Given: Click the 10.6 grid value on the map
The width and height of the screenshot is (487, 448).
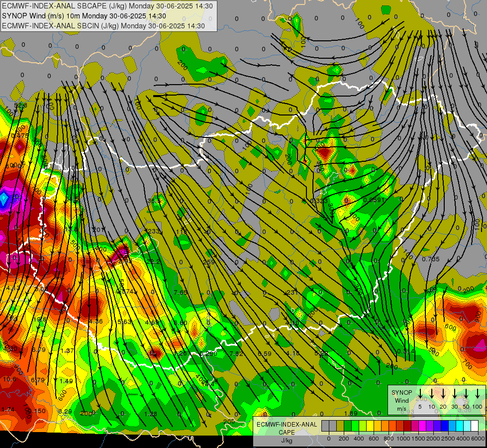Looking at the screenshot, I should (x=9, y=379).
